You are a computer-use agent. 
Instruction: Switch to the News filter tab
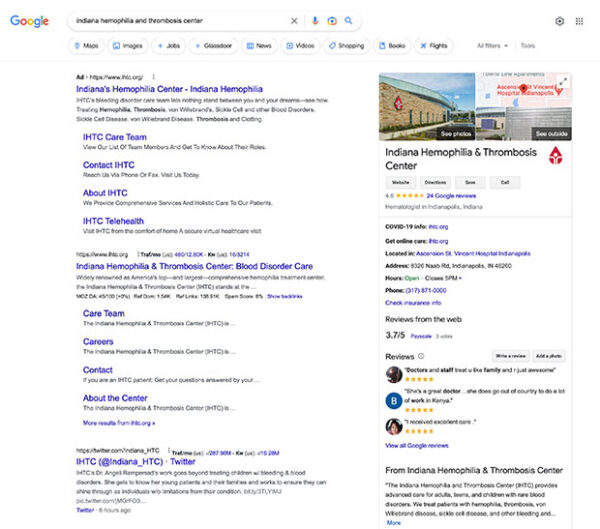click(259, 46)
